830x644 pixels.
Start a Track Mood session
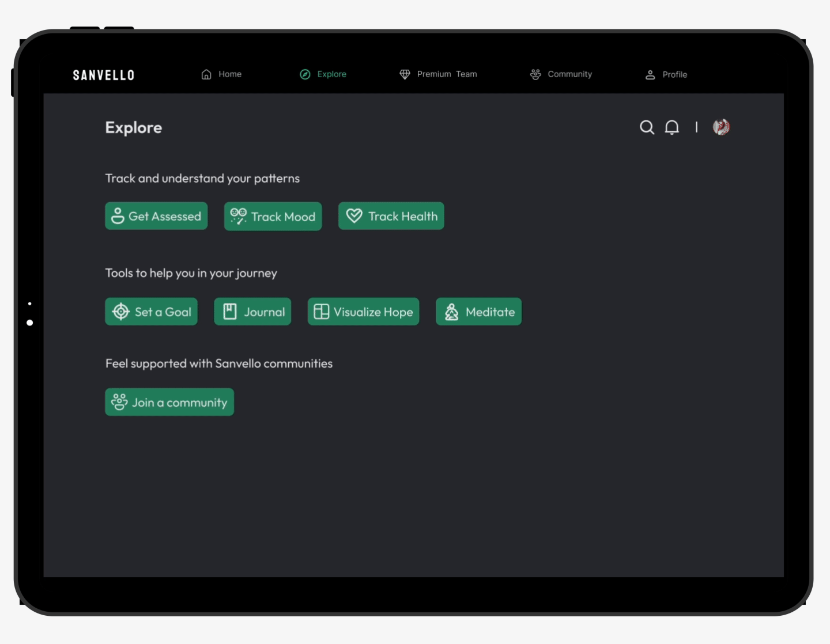pyautogui.click(x=273, y=216)
